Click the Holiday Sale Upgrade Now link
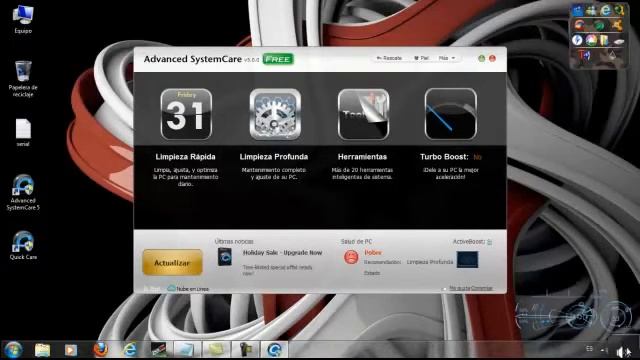The height and width of the screenshot is (360, 640). (x=282, y=253)
